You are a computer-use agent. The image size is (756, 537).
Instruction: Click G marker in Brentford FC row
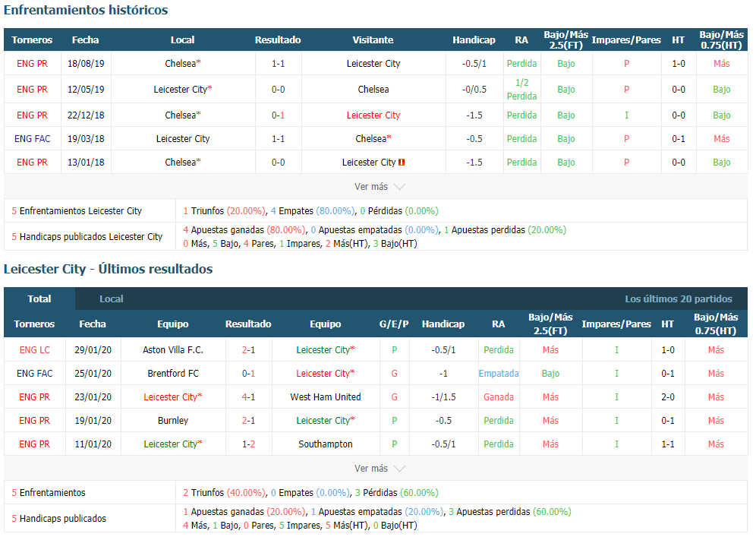[395, 374]
